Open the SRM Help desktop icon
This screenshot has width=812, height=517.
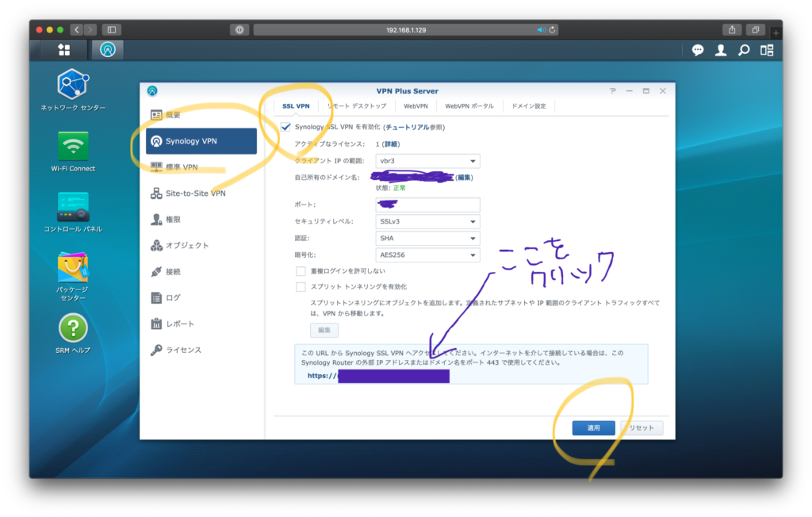[73, 328]
